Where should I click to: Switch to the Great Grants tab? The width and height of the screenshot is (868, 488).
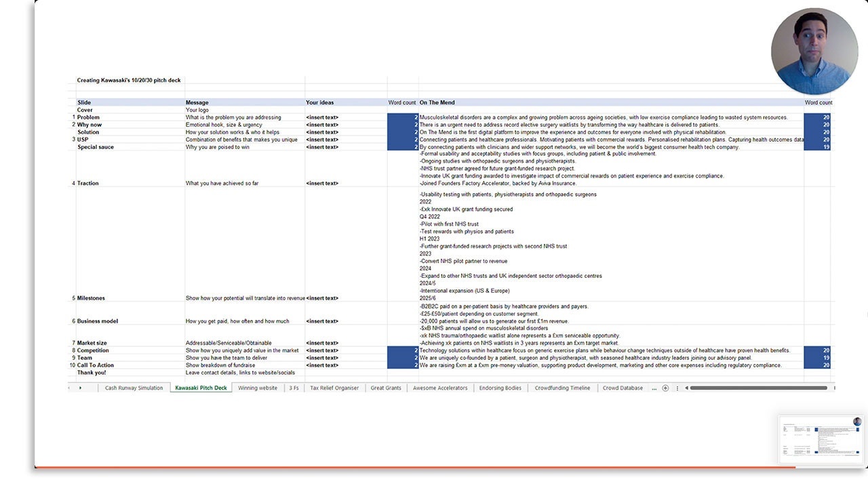[386, 388]
